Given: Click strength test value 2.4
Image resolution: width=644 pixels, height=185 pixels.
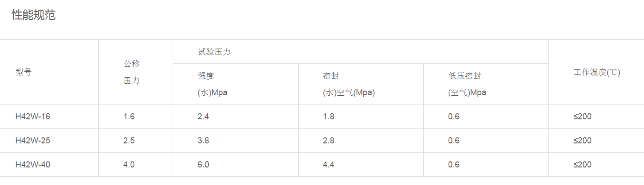Looking at the screenshot, I should point(203,117).
